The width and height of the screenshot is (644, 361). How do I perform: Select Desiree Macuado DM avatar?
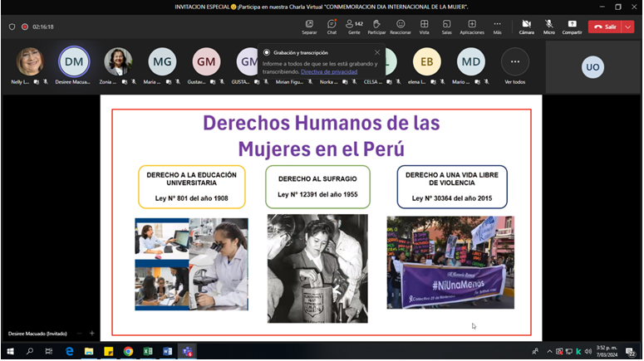(74, 61)
